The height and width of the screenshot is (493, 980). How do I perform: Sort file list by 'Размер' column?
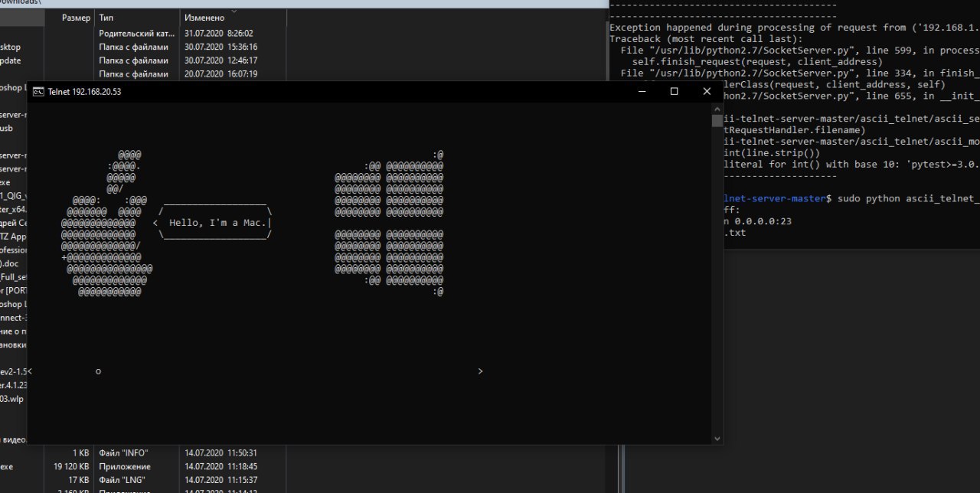[76, 18]
